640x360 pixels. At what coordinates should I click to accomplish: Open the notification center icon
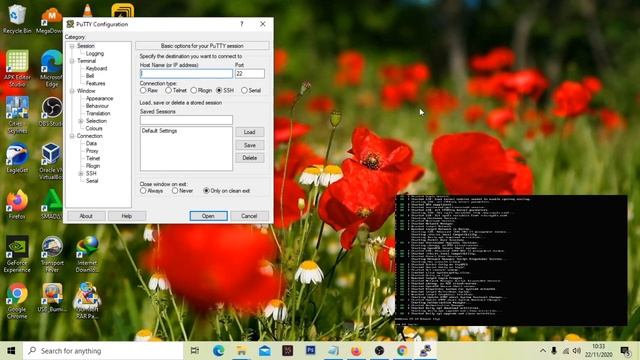click(x=625, y=351)
